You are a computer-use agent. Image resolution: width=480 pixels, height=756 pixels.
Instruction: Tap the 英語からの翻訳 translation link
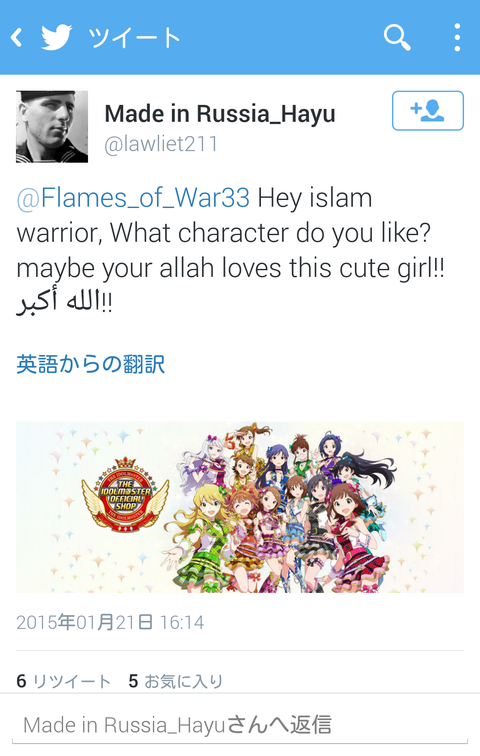[91, 364]
